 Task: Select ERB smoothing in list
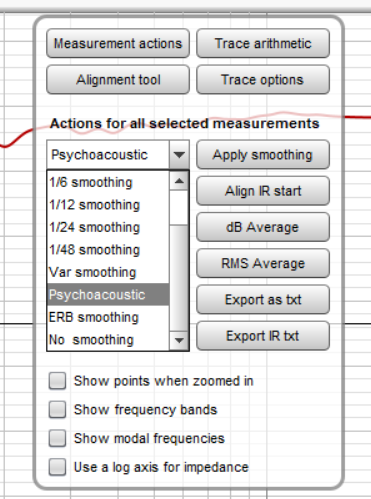(x=108, y=317)
